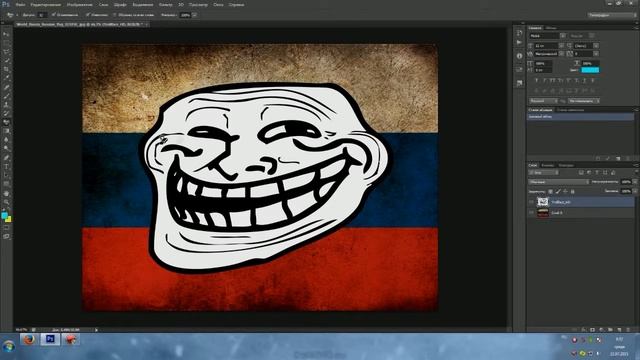Toggle Quick Mask mode

click(x=6, y=228)
